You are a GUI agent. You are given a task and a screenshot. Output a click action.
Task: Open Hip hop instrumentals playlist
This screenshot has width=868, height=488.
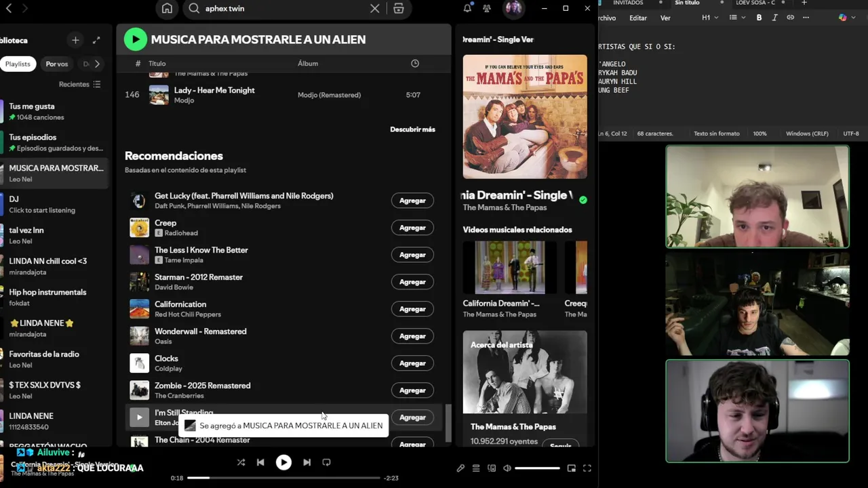[56, 297]
